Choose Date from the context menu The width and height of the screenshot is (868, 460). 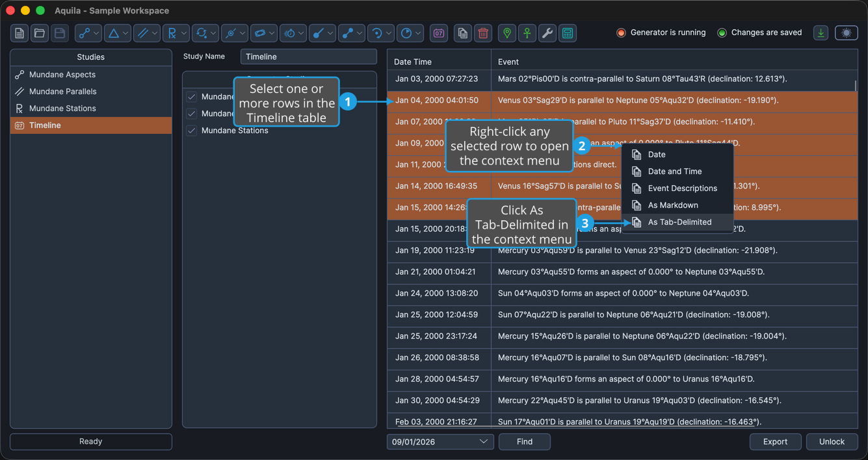[x=677, y=155]
